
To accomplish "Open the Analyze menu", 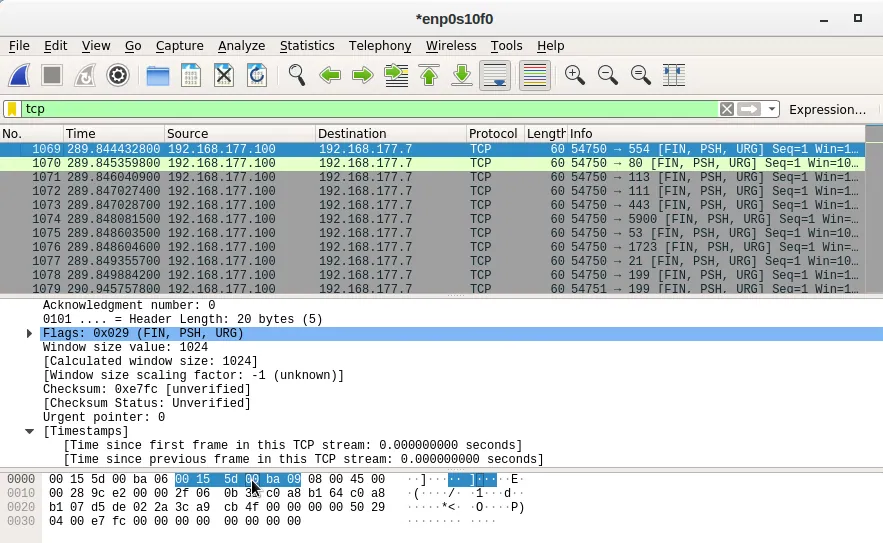I will 242,46.
